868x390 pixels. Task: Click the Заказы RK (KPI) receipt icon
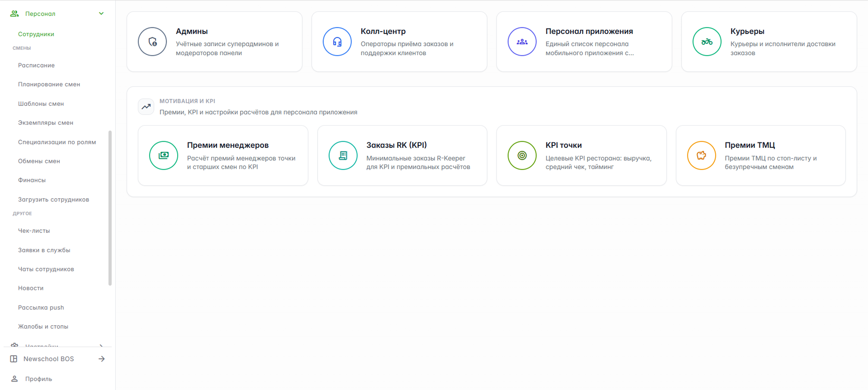(343, 156)
